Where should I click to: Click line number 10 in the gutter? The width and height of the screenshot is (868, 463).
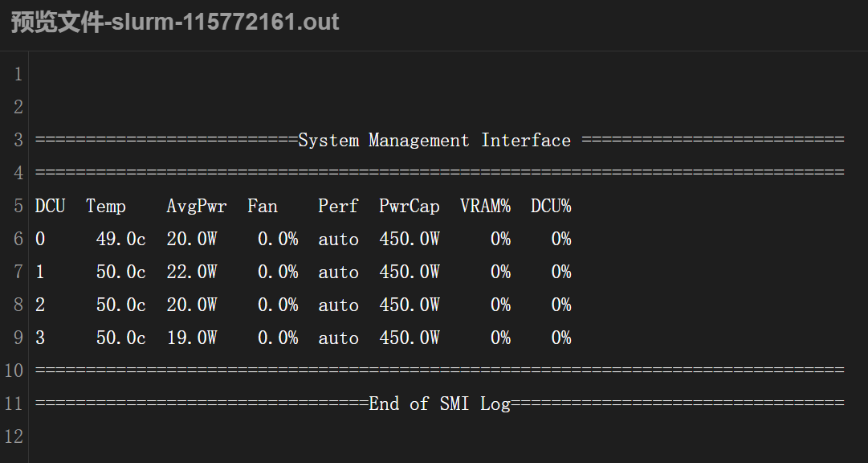14,371
